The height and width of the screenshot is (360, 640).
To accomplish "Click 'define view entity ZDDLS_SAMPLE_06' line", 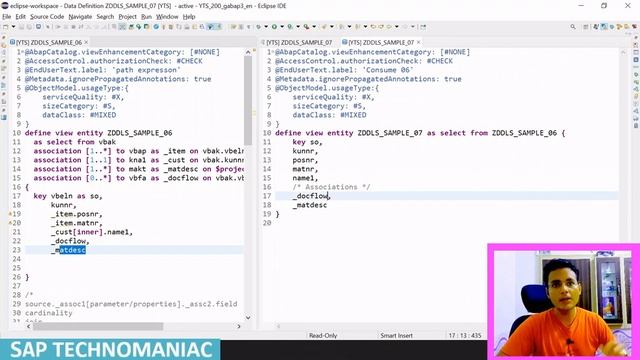I will [x=98, y=133].
